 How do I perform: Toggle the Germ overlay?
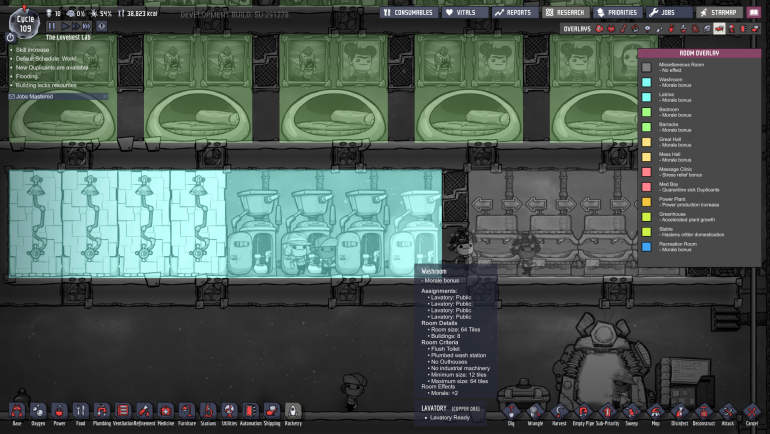[x=695, y=29]
